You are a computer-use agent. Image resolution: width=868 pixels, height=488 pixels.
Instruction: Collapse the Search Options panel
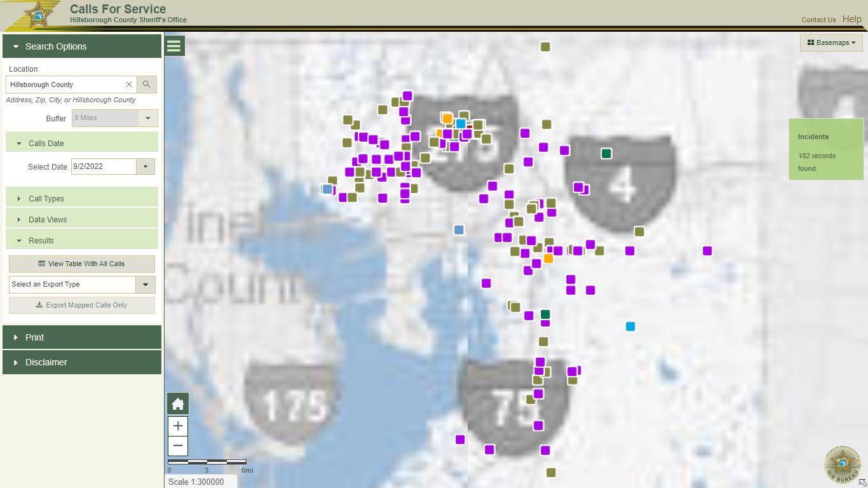[82, 46]
